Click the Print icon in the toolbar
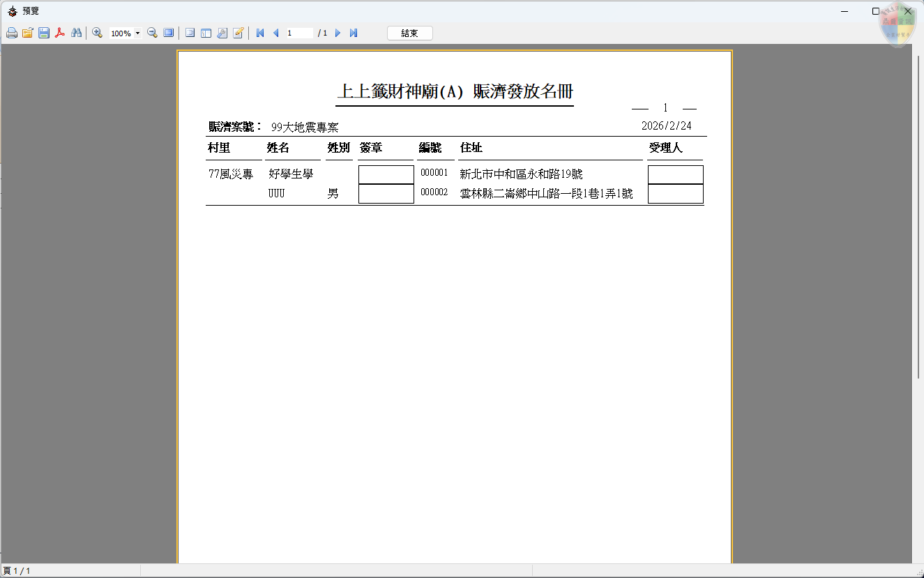This screenshot has height=578, width=924. click(12, 33)
